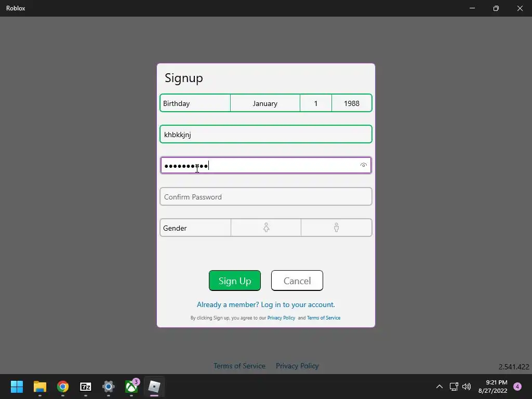Open the Xbox app in taskbar
This screenshot has width=532, height=399.
click(x=131, y=387)
